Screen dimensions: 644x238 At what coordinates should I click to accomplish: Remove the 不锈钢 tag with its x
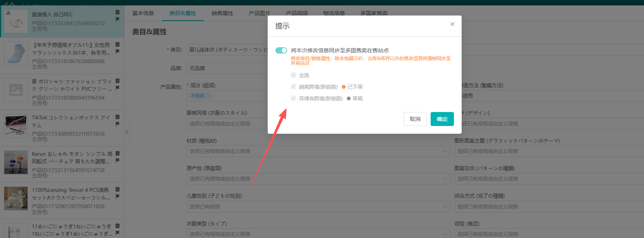click(208, 96)
